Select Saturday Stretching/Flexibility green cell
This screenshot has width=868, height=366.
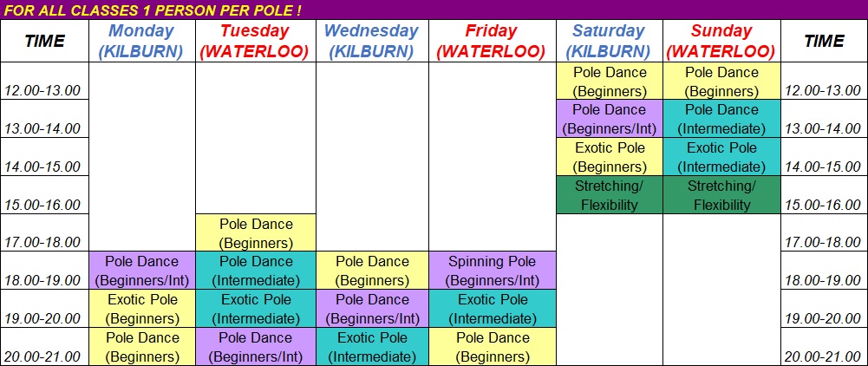pos(609,195)
